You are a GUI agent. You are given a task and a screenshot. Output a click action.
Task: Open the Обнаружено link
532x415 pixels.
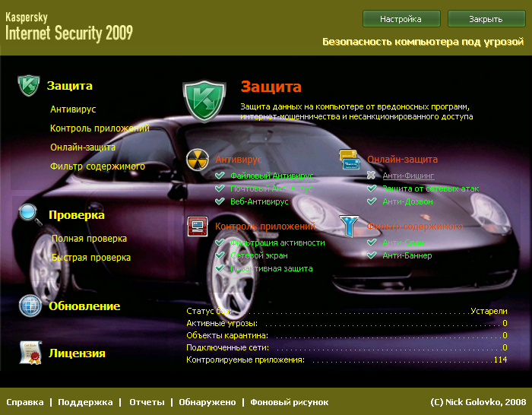[207, 402]
